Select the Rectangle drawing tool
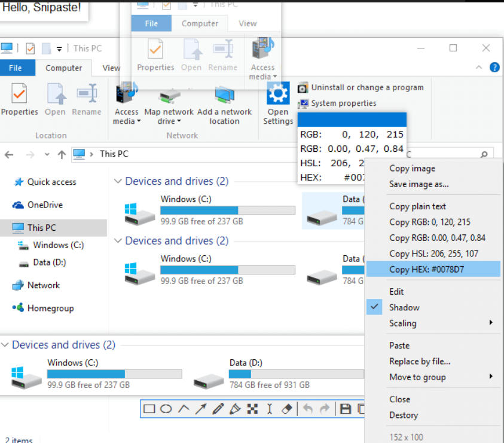This screenshot has height=443, width=504. click(149, 409)
